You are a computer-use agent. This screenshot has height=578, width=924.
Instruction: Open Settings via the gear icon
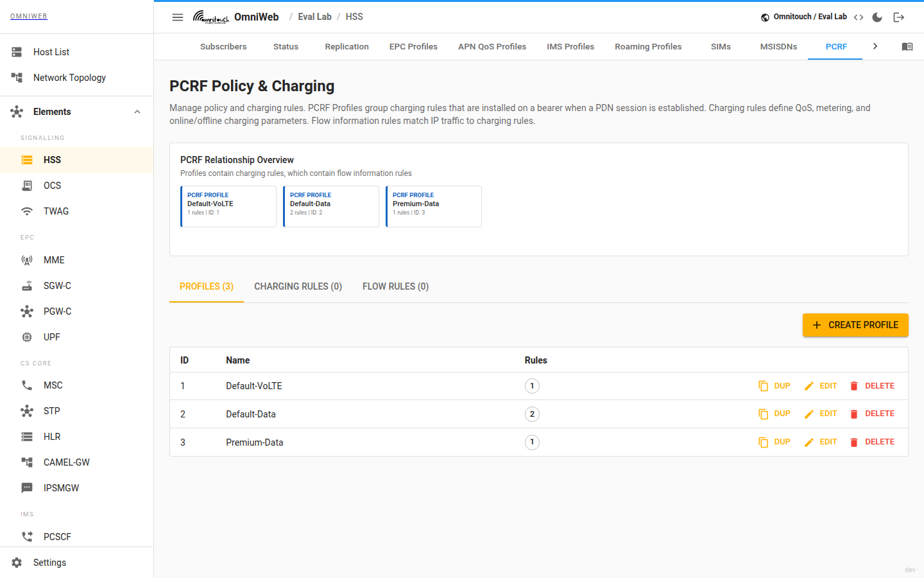(17, 563)
